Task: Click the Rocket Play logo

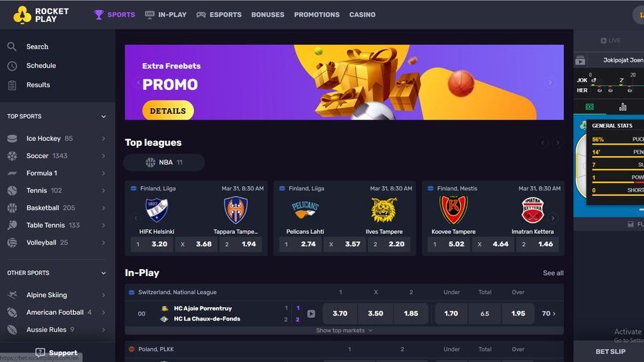Action: point(41,15)
